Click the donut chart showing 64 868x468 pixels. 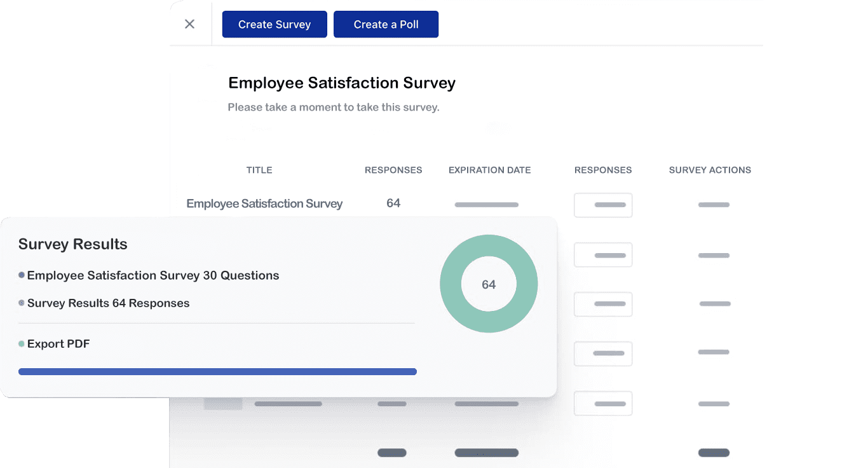489,284
